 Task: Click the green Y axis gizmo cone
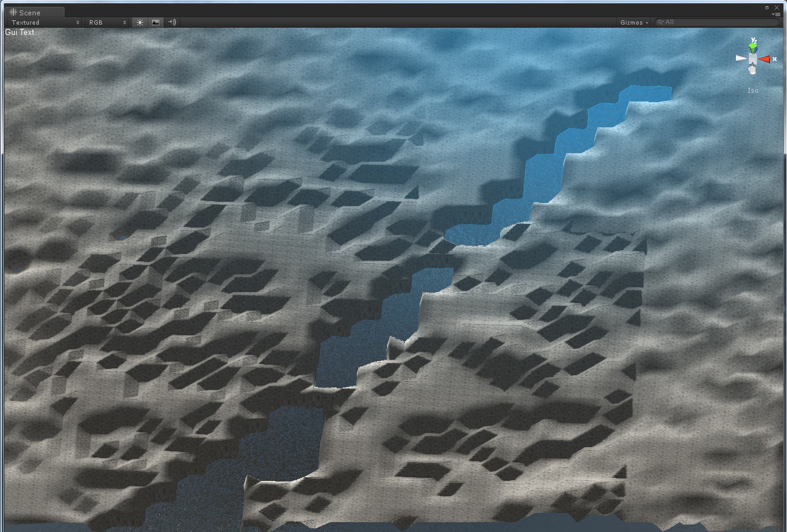tap(753, 47)
